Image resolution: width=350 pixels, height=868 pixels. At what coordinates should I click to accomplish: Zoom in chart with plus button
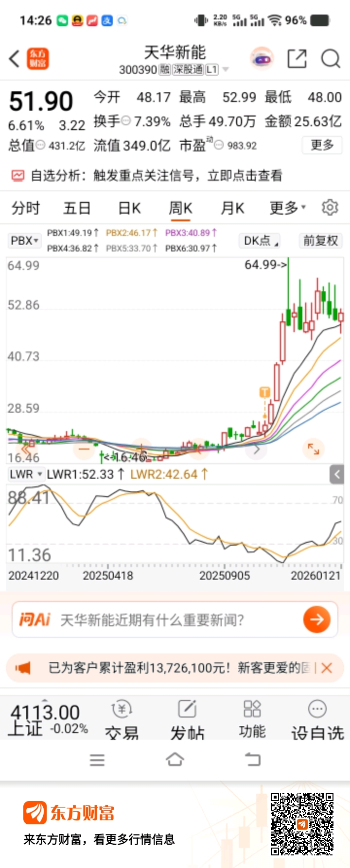pyautogui.click(x=141, y=449)
